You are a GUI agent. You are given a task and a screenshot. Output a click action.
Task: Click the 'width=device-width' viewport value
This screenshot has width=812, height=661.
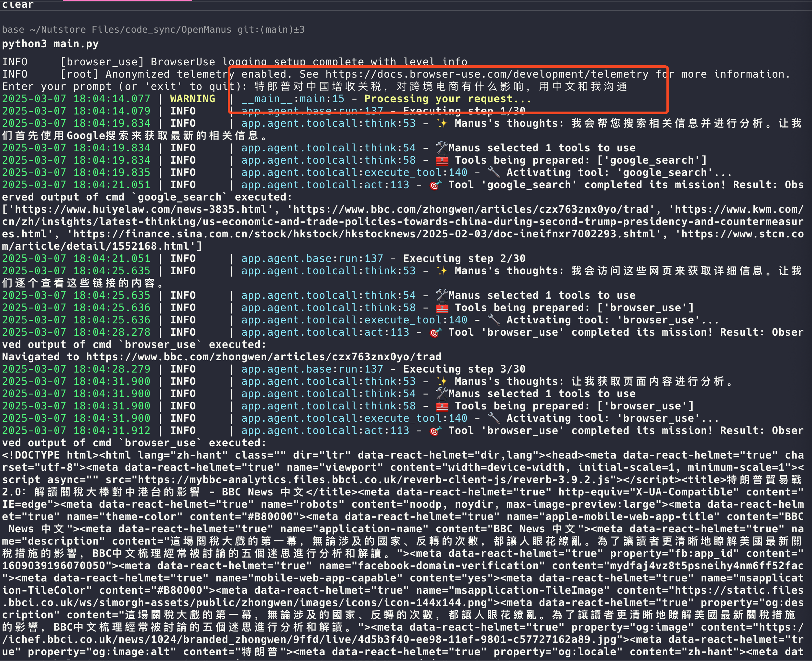tap(506, 468)
